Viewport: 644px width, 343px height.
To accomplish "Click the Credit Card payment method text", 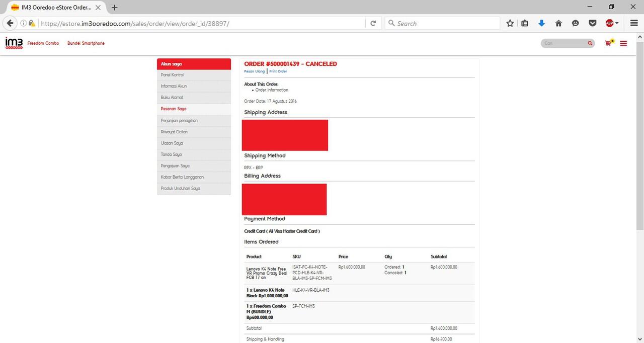I will click(x=282, y=231).
